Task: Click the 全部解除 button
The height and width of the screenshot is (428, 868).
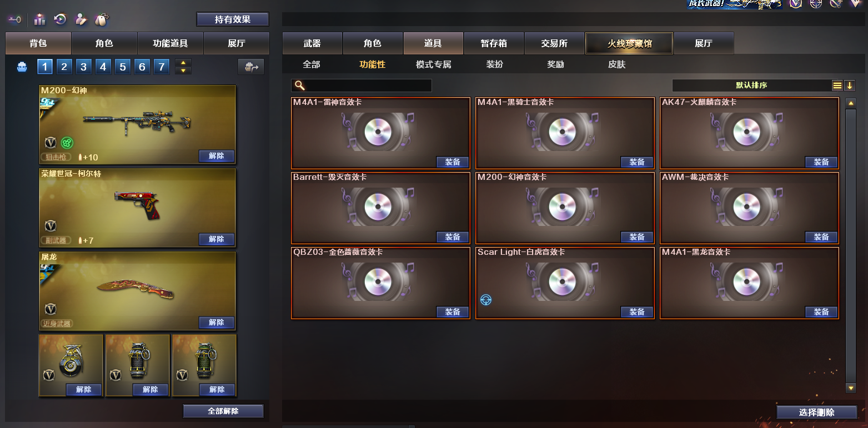Action: [223, 411]
